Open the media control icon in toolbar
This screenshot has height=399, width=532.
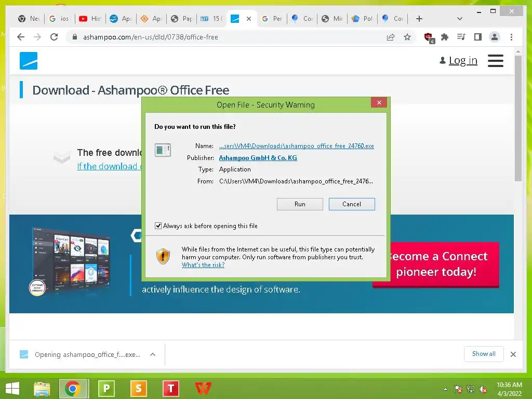pos(461,37)
